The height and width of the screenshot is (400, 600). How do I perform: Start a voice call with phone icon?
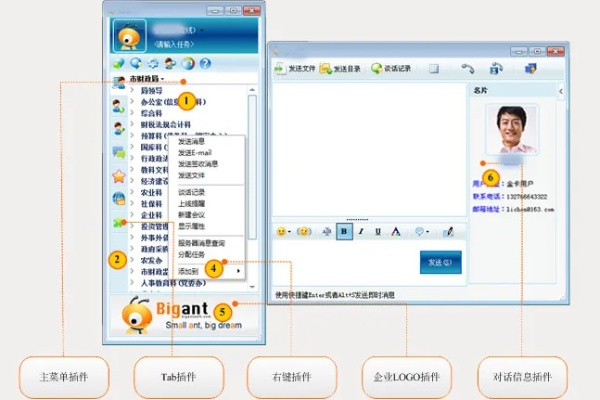pyautogui.click(x=468, y=69)
